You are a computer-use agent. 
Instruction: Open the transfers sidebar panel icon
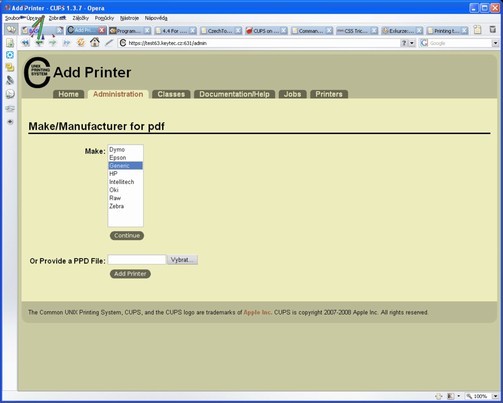(x=10, y=109)
